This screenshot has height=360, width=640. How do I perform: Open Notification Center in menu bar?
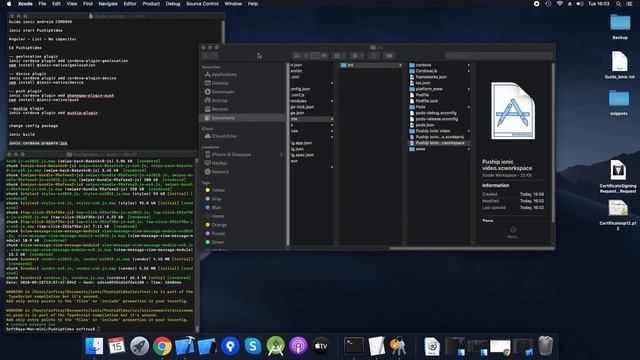(629, 4)
